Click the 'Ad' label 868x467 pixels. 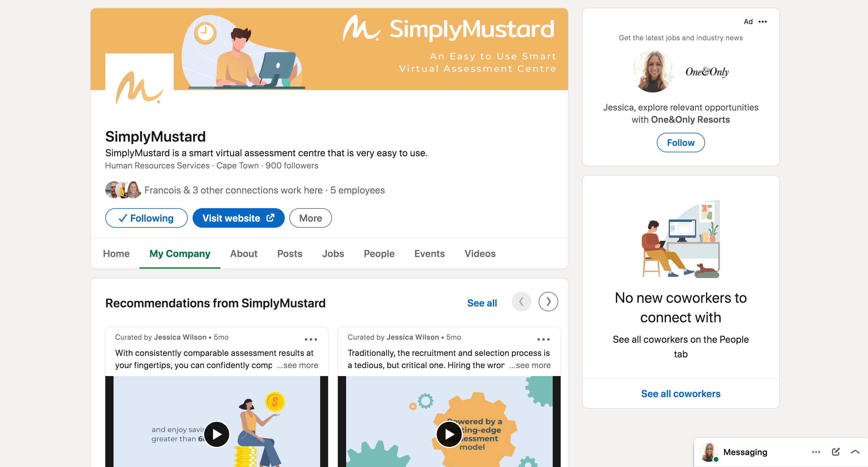click(x=748, y=22)
